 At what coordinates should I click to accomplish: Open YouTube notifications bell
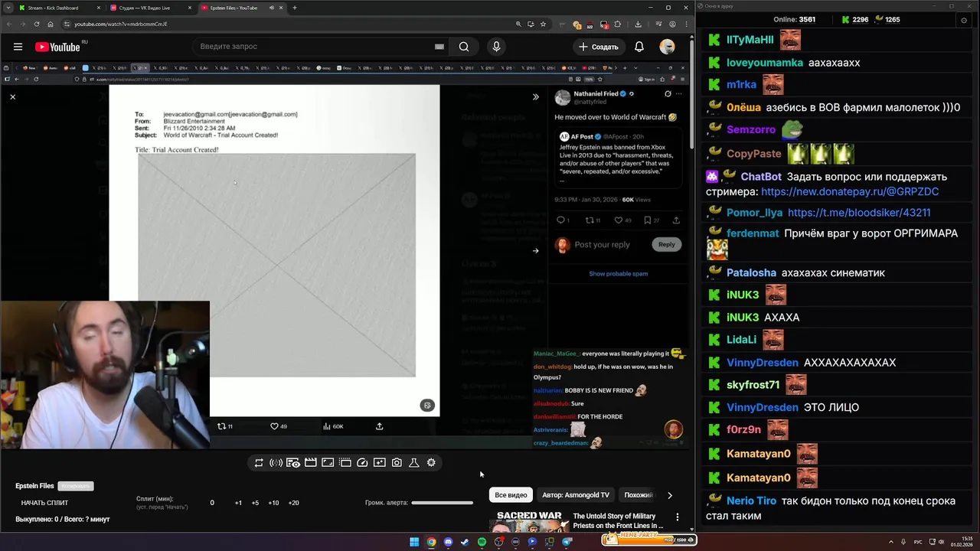click(639, 47)
